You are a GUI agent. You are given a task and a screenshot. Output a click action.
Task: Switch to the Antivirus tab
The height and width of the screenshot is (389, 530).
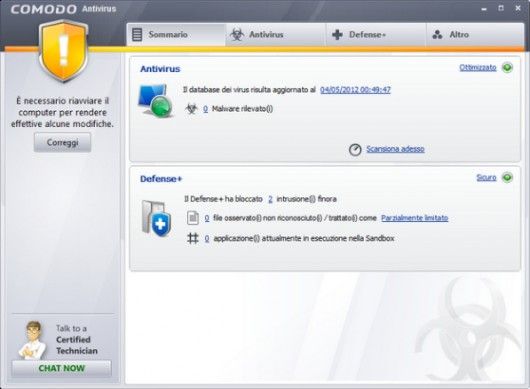click(x=275, y=34)
